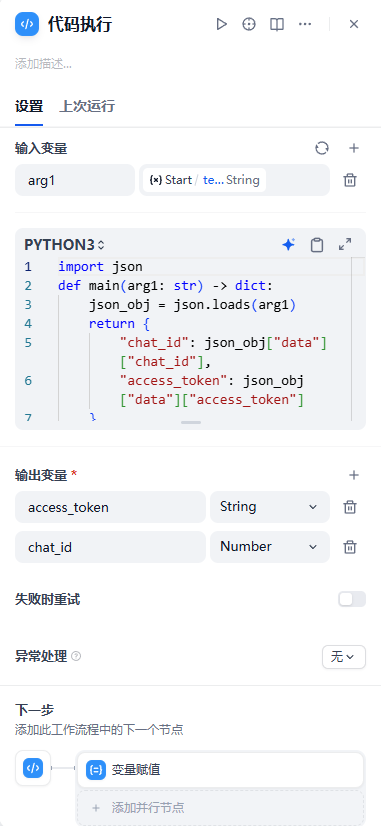Edit the arg1 variable name field
The width and height of the screenshot is (381, 826).
point(75,180)
